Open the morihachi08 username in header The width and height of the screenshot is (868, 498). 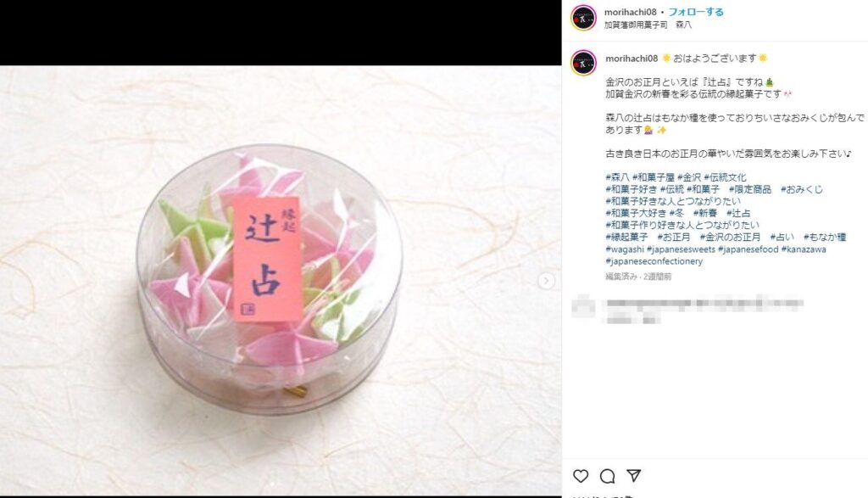(631, 12)
